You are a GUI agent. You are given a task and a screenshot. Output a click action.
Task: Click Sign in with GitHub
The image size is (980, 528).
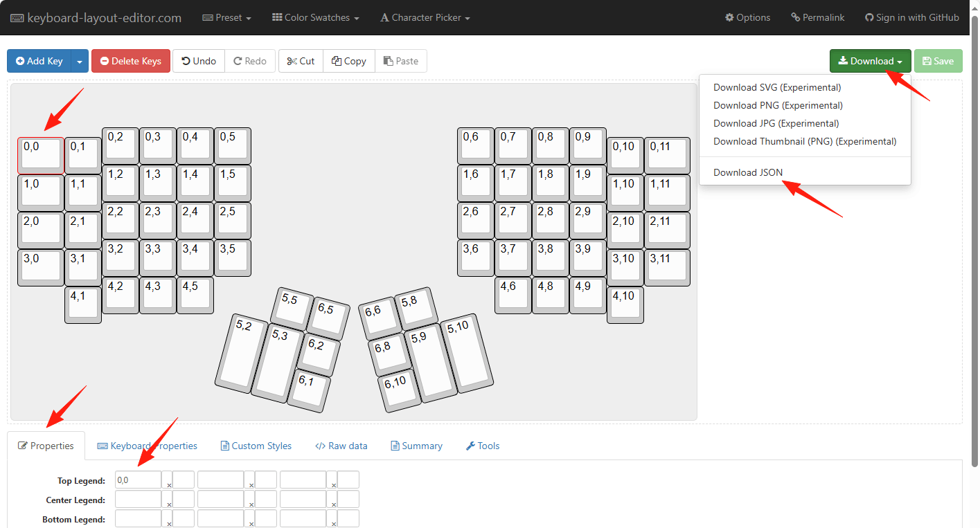(x=911, y=17)
